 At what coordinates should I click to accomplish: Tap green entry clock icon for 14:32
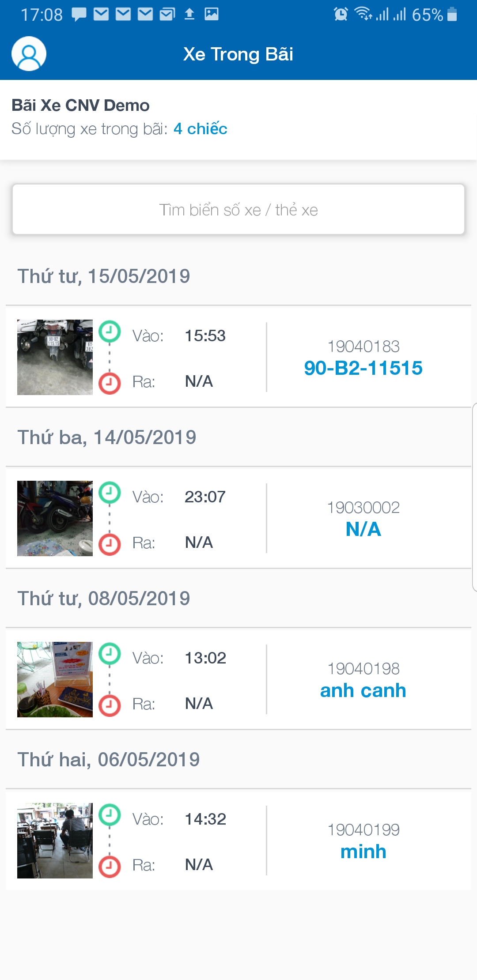click(x=110, y=815)
